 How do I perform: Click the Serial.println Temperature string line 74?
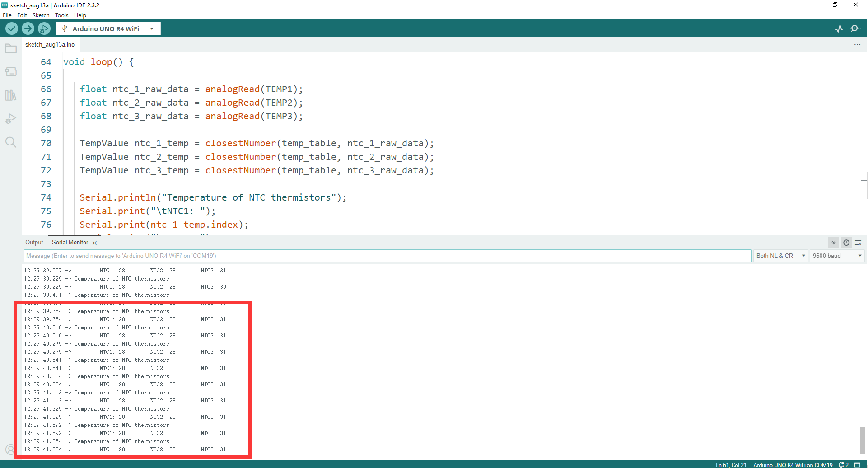tap(213, 197)
